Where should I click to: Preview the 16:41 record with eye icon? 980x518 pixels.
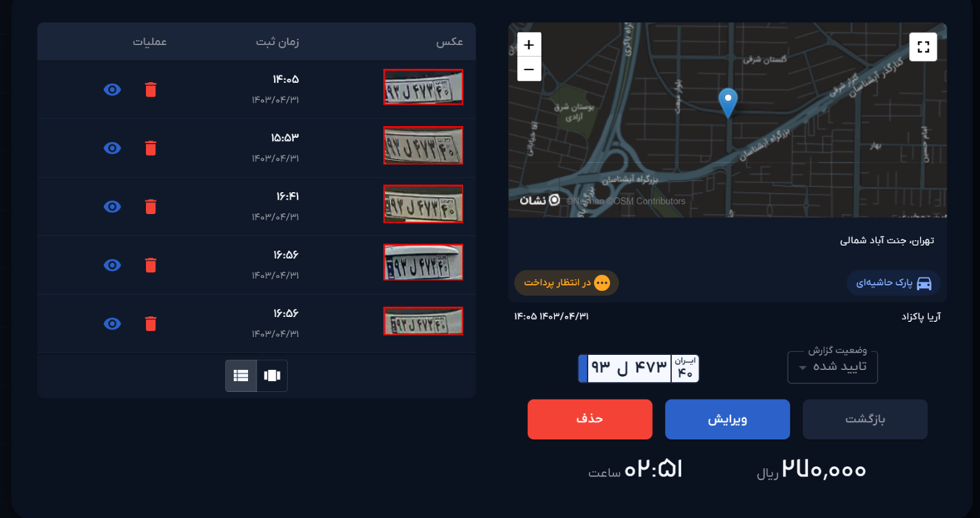click(x=112, y=207)
